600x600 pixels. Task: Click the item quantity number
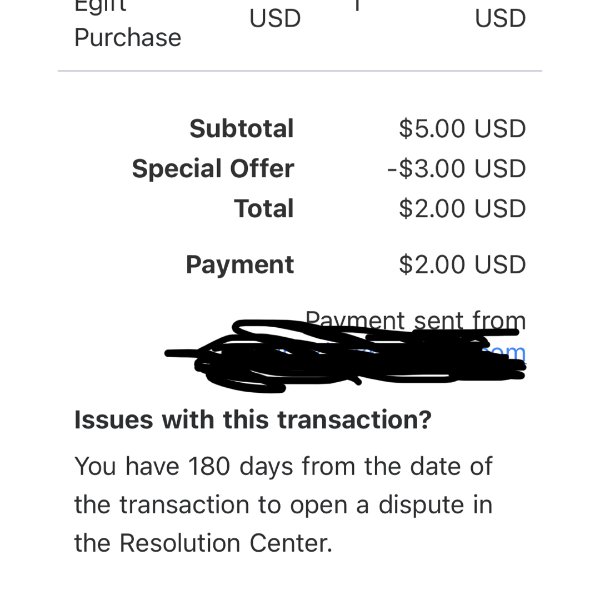(x=357, y=5)
